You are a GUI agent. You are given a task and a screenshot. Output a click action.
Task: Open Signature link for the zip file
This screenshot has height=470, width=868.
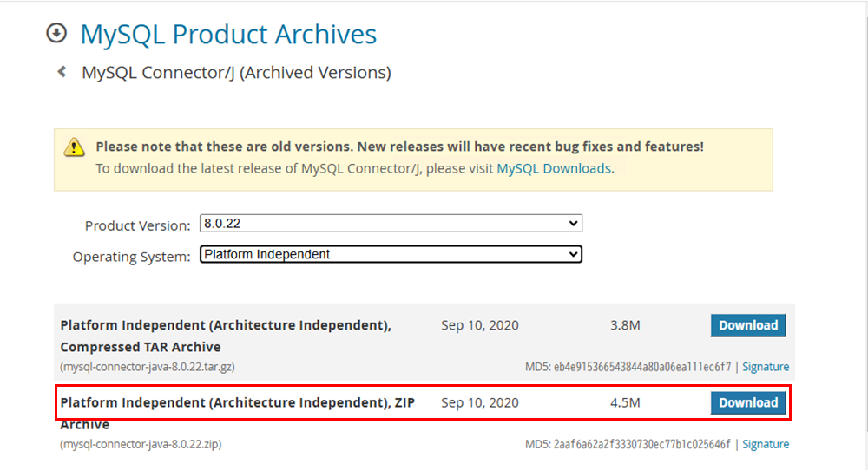[766, 444]
